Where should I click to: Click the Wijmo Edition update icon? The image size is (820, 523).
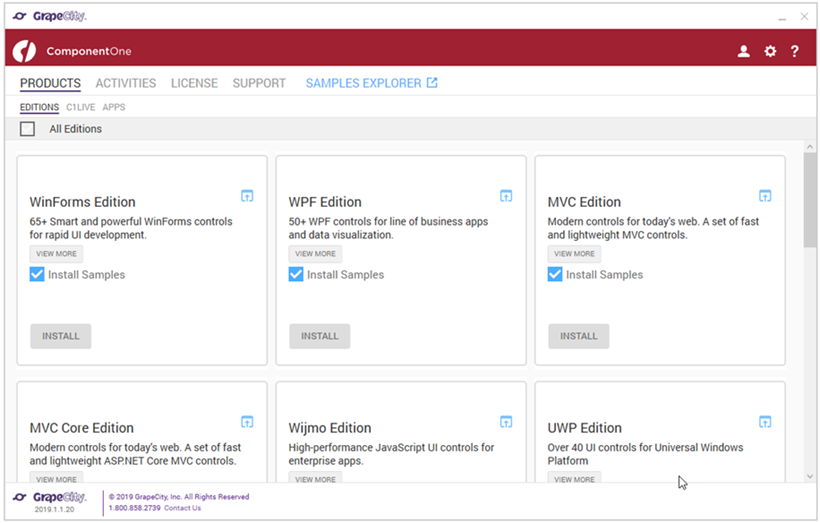point(506,422)
